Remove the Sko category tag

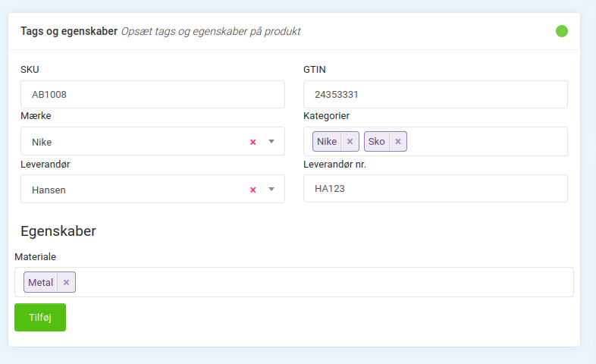398,142
